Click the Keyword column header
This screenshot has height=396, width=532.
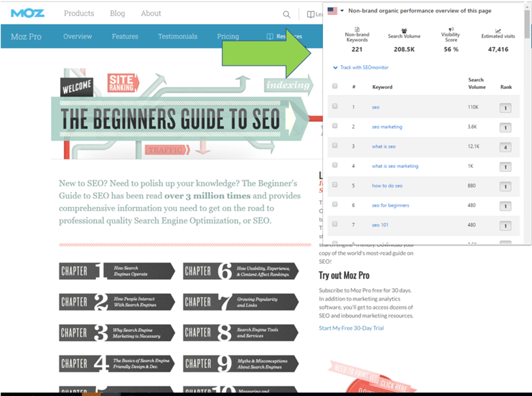coord(382,88)
